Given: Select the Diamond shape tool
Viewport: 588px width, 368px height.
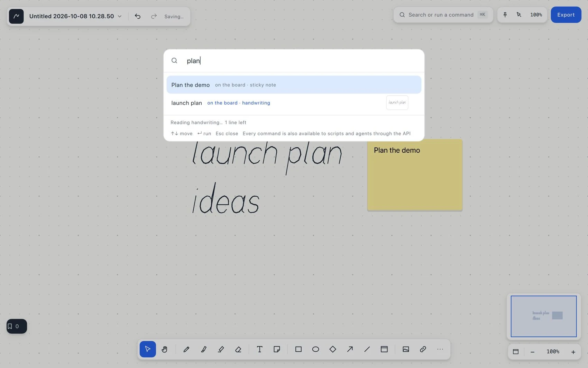Looking at the screenshot, I should pyautogui.click(x=333, y=349).
